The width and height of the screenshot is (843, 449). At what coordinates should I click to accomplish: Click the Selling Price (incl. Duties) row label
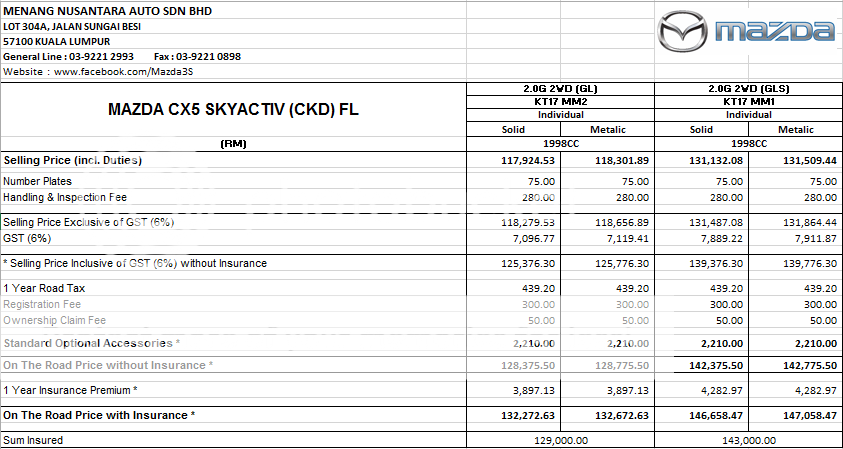[72, 160]
